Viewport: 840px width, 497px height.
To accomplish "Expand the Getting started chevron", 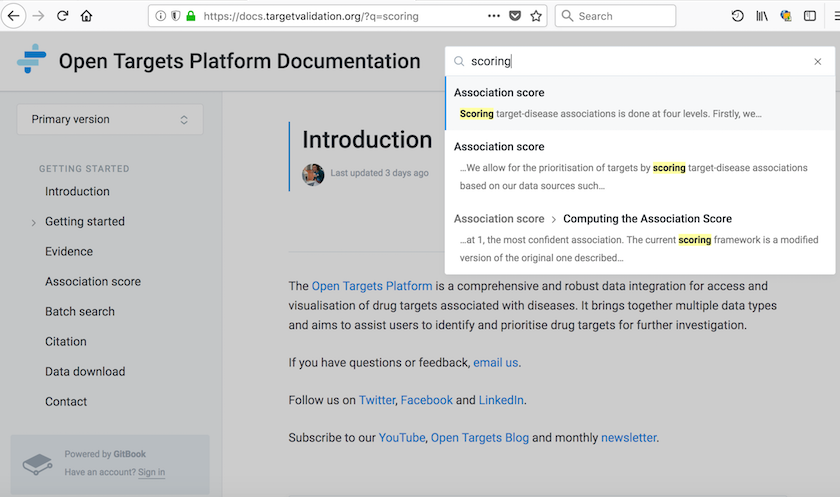I will (33, 222).
